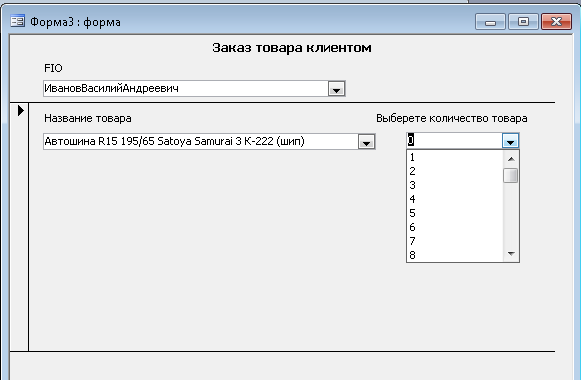
Task: Click the Заказ товара клиентом heading
Action: [x=292, y=48]
